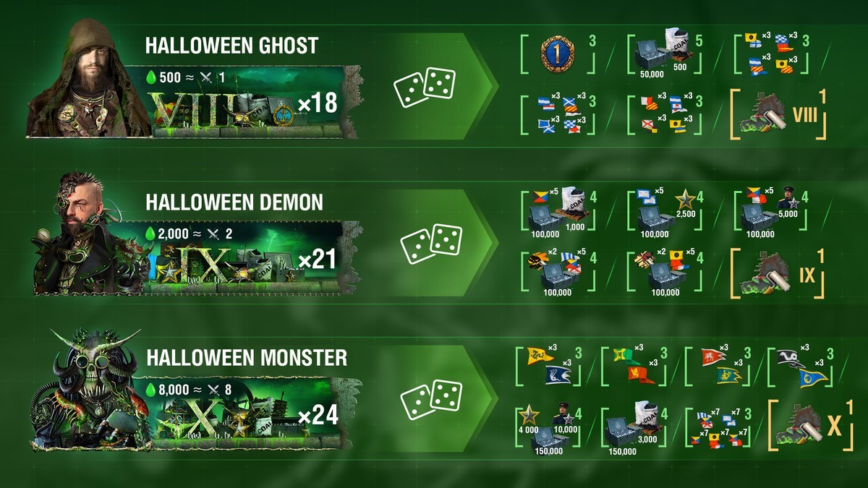Select the gold number 1 medal reward
This screenshot has height=488, width=868.
click(557, 54)
